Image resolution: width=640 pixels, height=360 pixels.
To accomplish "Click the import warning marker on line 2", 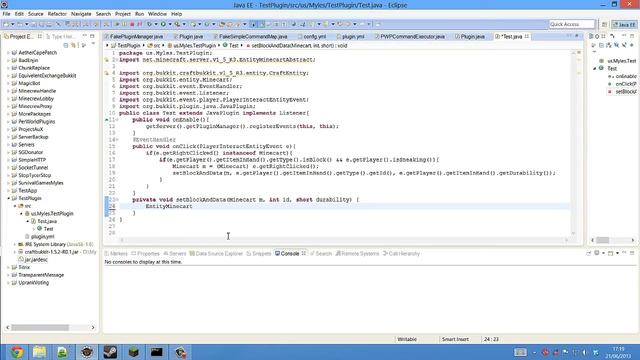I will pyautogui.click(x=107, y=60).
